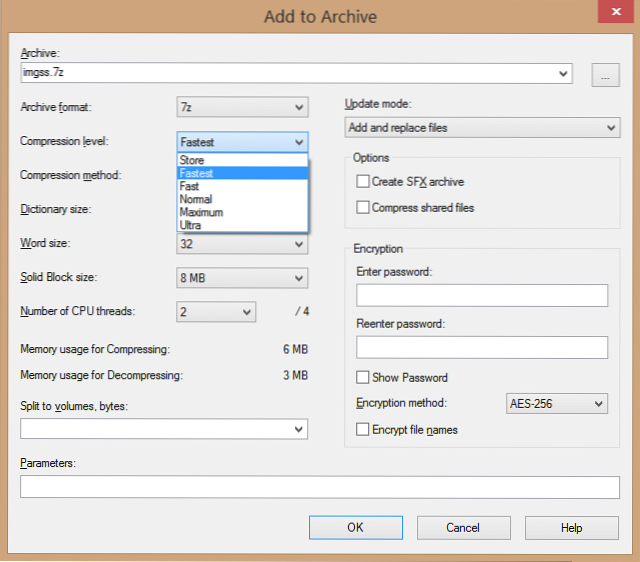Enable Encrypt file names checkbox

364,429
